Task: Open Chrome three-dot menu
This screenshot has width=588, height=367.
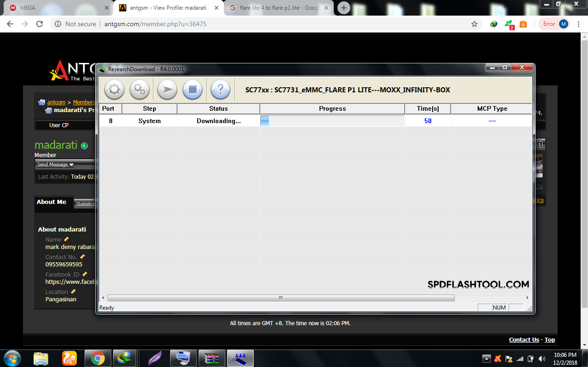Action: (x=579, y=24)
